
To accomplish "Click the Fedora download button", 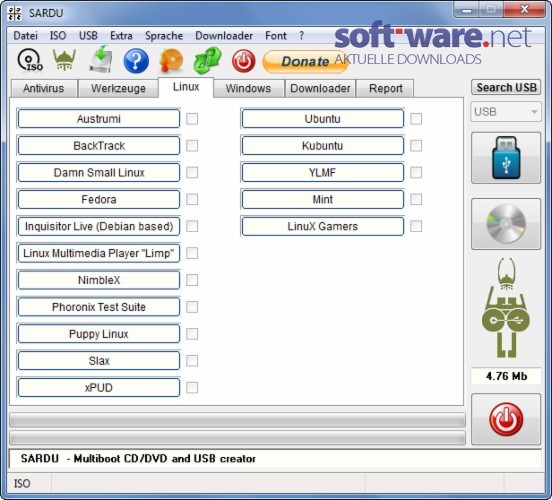I will (99, 200).
